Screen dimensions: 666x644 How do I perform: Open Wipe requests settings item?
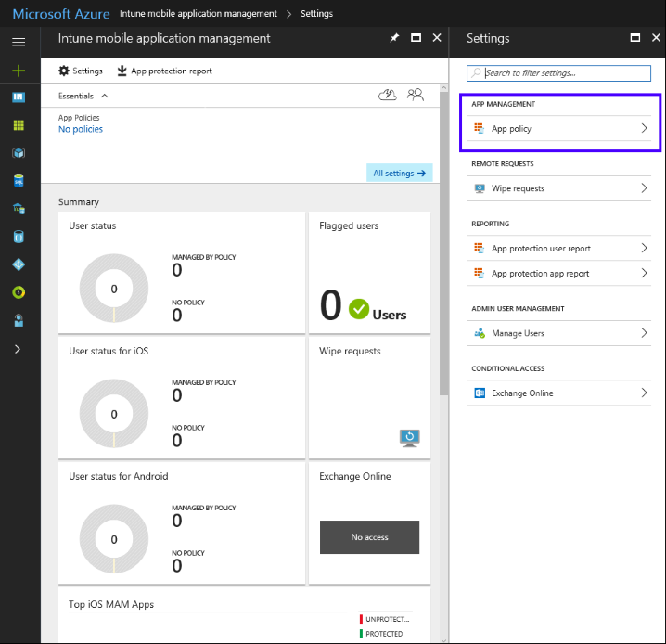point(559,188)
